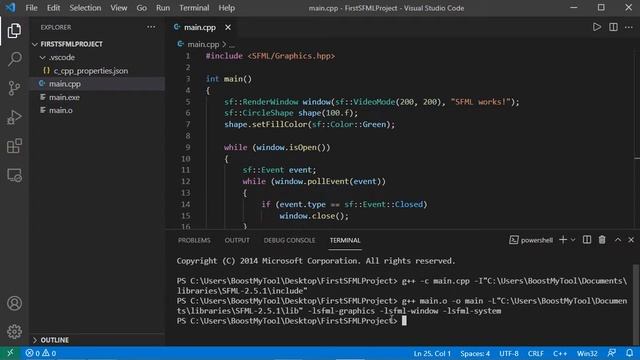Open launch profile dropdown next to plus
The width and height of the screenshot is (640, 360).
click(x=573, y=240)
